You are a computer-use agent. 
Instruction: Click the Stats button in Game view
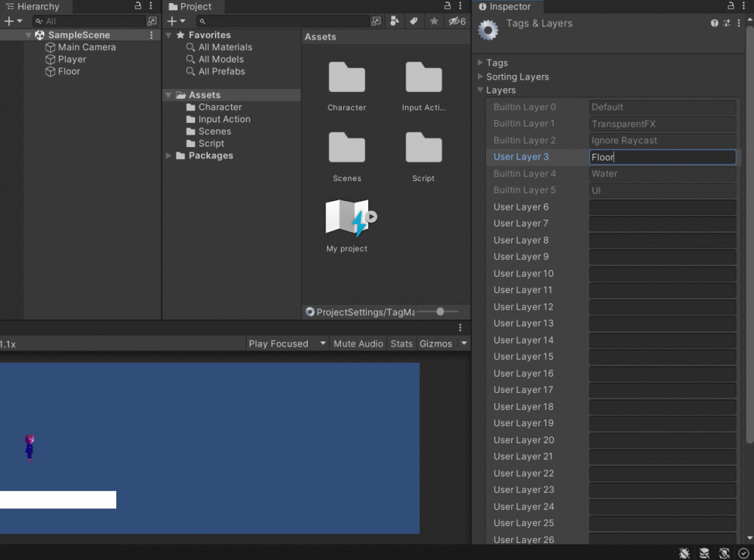click(401, 344)
